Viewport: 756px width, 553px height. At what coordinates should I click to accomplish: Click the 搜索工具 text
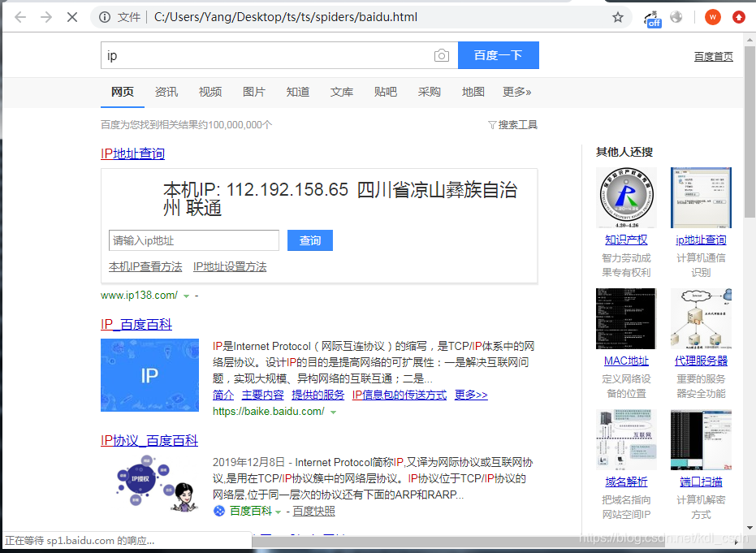click(x=518, y=125)
